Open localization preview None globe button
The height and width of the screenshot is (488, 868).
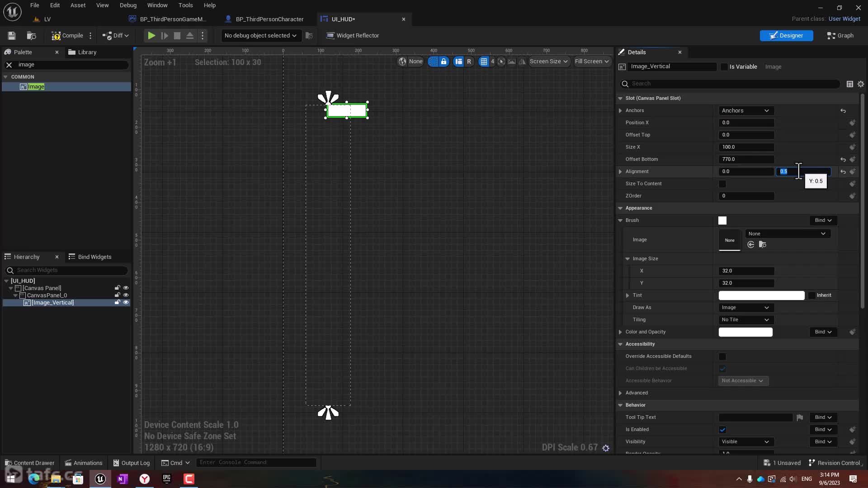click(410, 61)
